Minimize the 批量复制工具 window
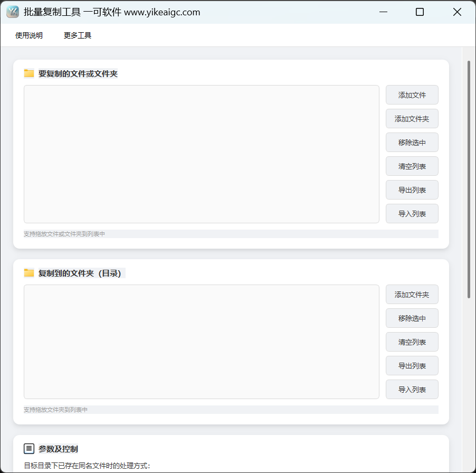 coord(384,12)
